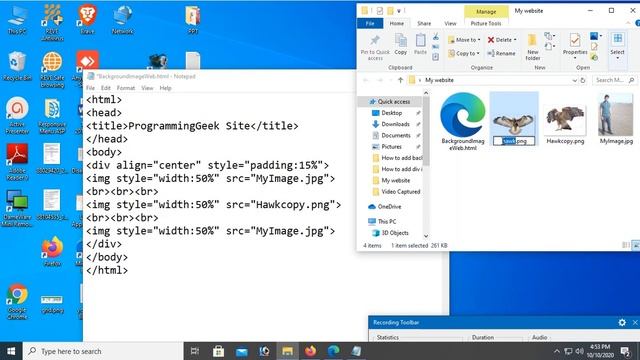Switch to the Explorer View ribbon tab
Screen dimensions: 640x360
[450, 24]
